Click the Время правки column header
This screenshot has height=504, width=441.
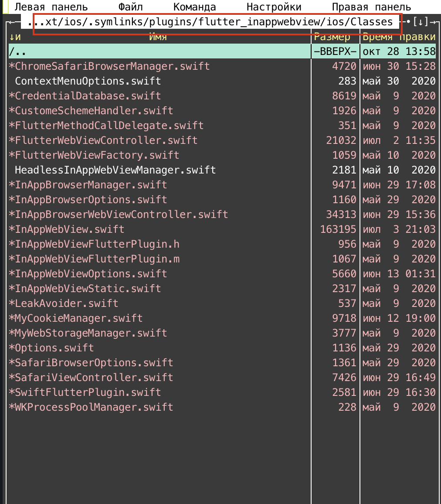pos(399,37)
